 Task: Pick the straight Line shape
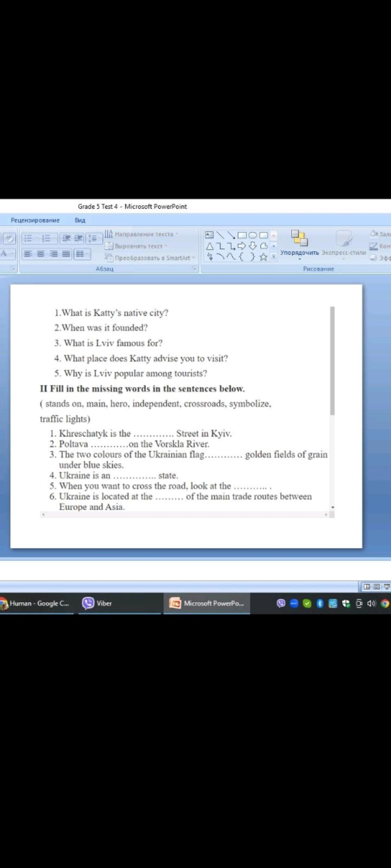(220, 235)
